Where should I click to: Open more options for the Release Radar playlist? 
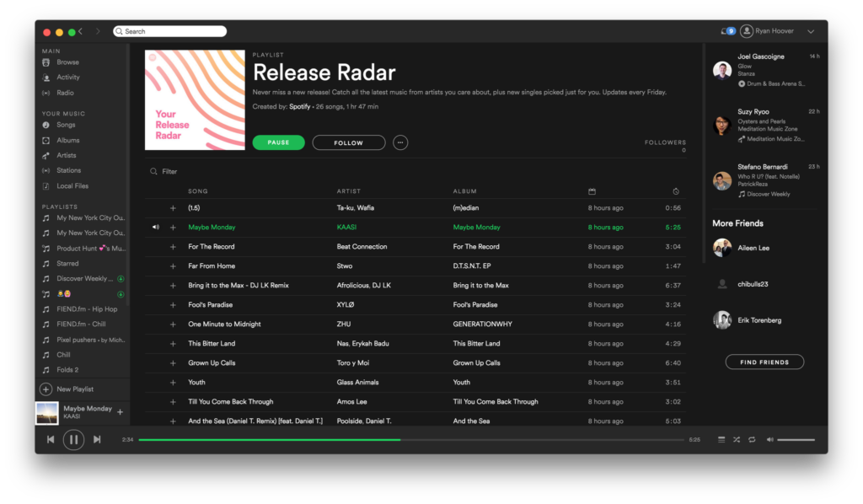[400, 142]
